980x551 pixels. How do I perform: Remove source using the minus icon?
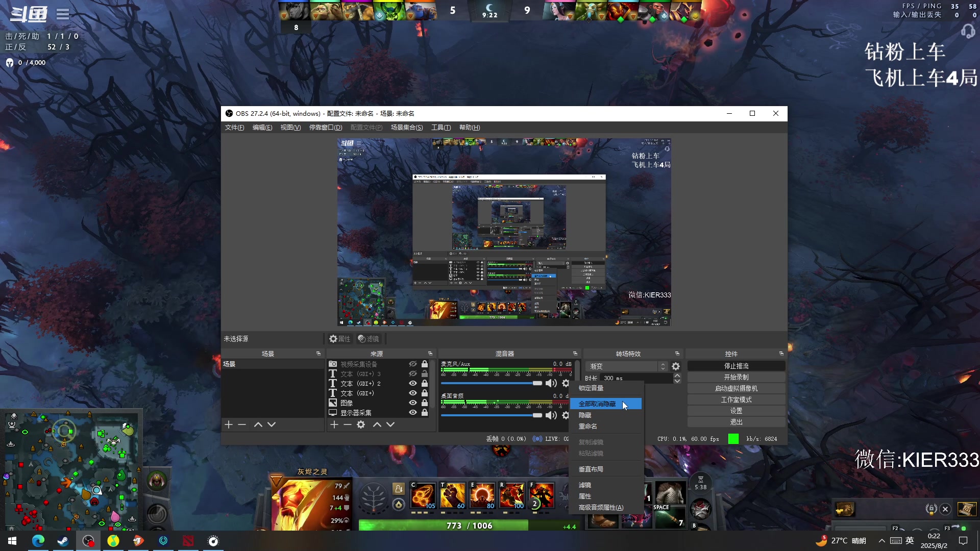(x=348, y=424)
